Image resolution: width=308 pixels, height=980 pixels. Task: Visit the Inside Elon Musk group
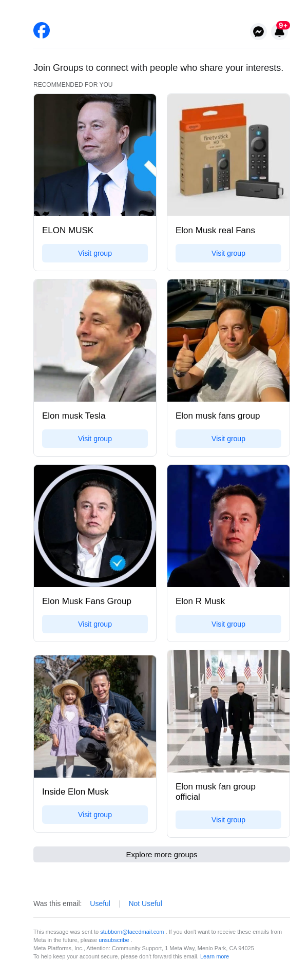(x=95, y=815)
